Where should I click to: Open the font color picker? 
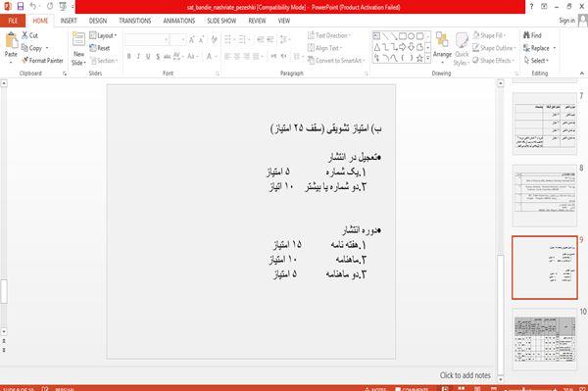[x=211, y=56]
